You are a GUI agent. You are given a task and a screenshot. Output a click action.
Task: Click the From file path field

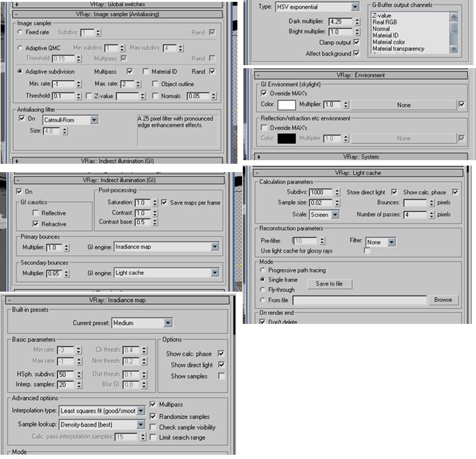(360, 300)
